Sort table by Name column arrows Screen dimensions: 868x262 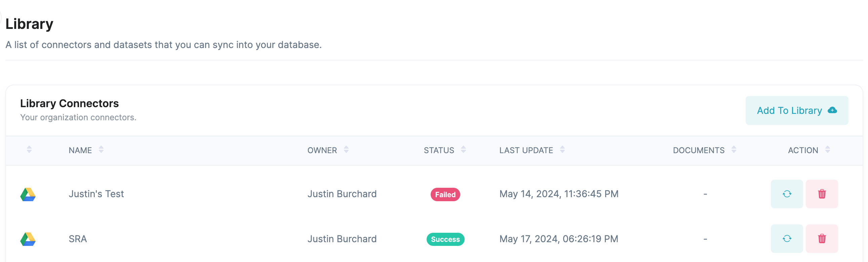point(101,149)
